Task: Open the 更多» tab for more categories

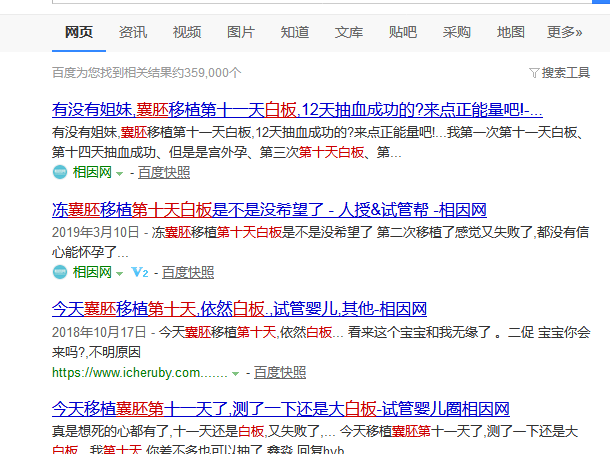Action: coord(565,32)
